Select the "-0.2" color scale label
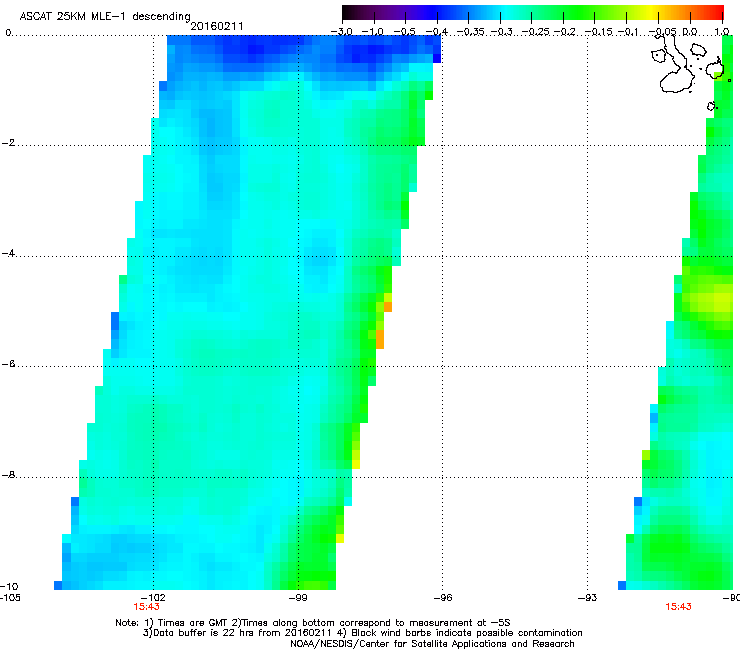The width and height of the screenshot is (740, 650). click(x=565, y=32)
